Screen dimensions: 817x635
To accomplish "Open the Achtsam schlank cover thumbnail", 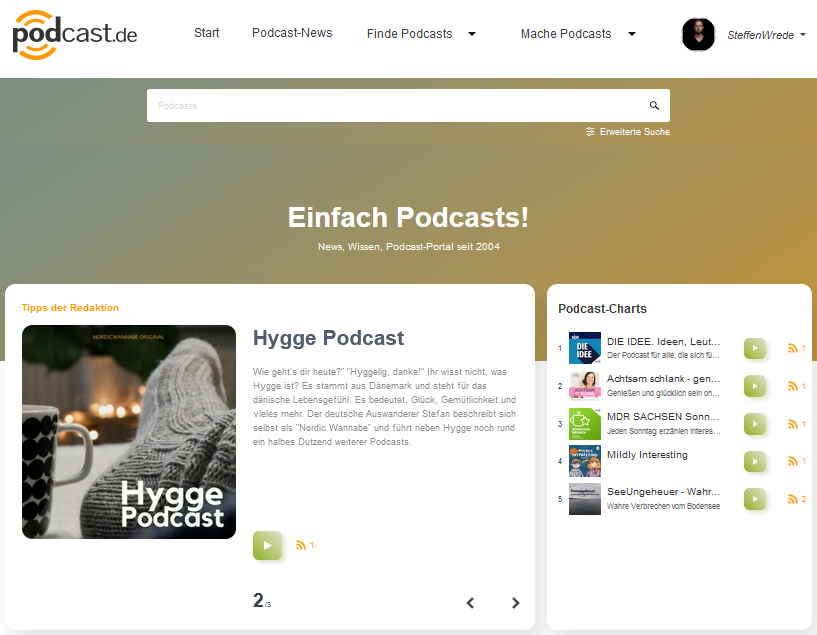I will coord(585,385).
